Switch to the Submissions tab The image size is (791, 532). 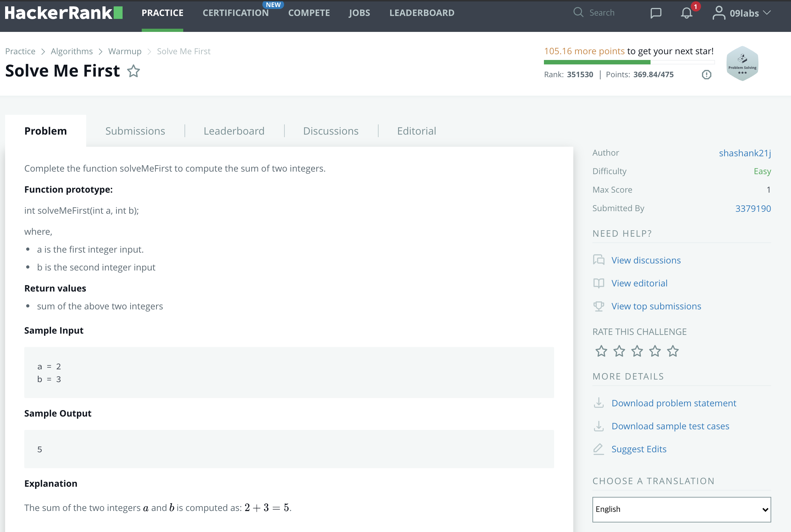tap(135, 131)
